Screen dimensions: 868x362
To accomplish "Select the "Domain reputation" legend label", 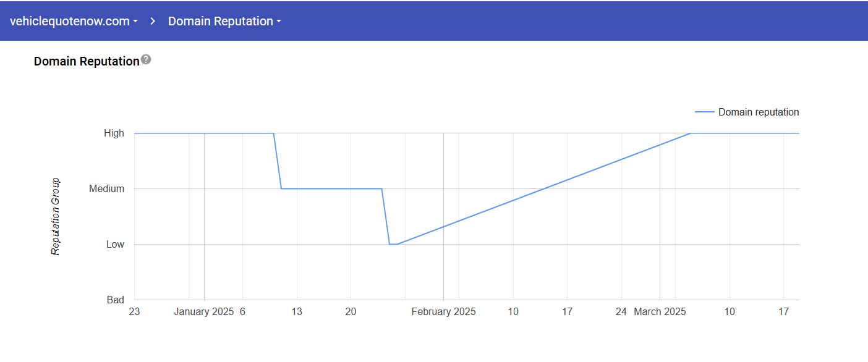I will click(x=759, y=112).
